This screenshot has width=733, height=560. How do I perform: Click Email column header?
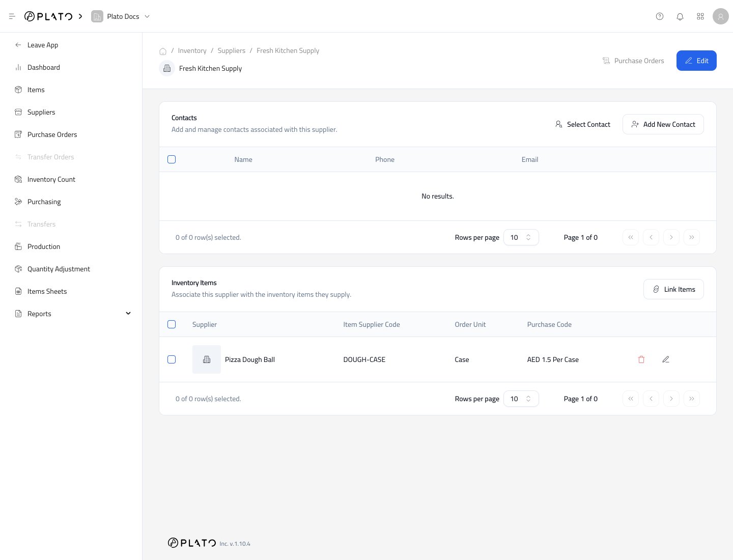pos(530,159)
